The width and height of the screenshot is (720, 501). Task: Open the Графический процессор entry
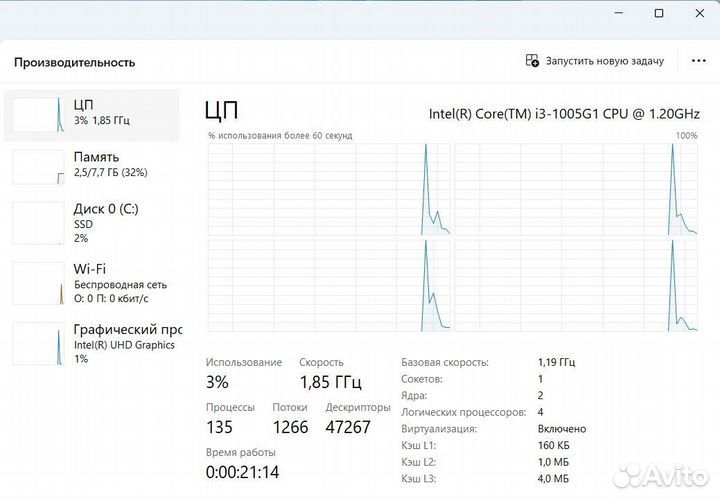click(x=91, y=343)
